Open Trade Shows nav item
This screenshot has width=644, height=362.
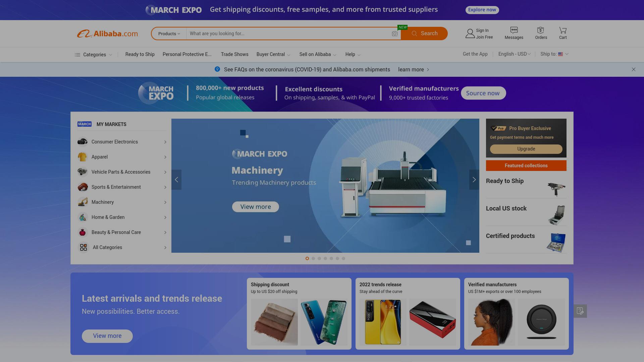point(235,54)
